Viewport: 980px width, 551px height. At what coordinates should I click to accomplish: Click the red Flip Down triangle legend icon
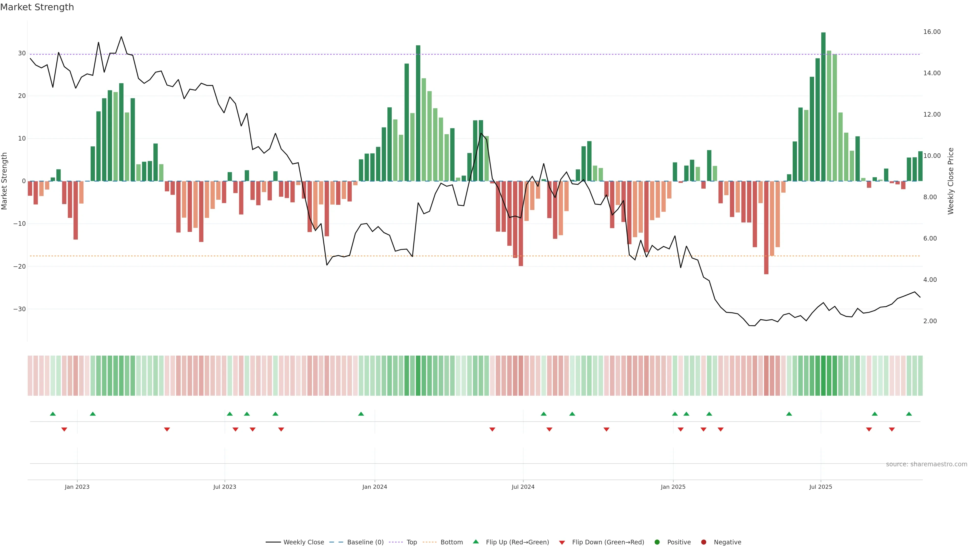[562, 543]
